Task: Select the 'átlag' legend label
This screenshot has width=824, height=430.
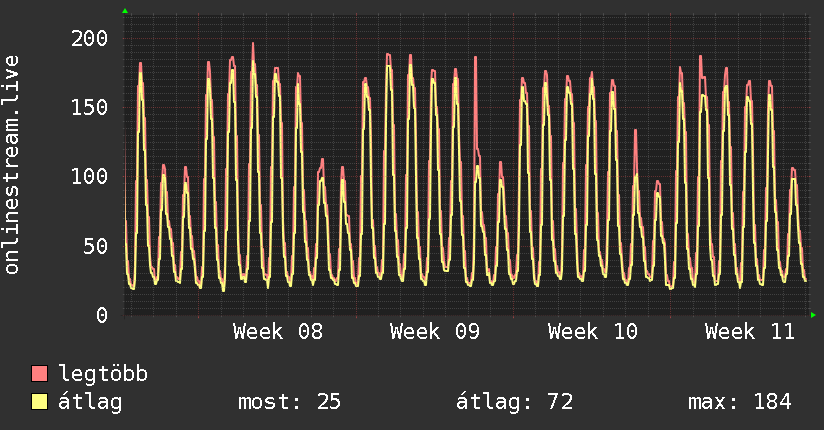Action: pos(90,402)
